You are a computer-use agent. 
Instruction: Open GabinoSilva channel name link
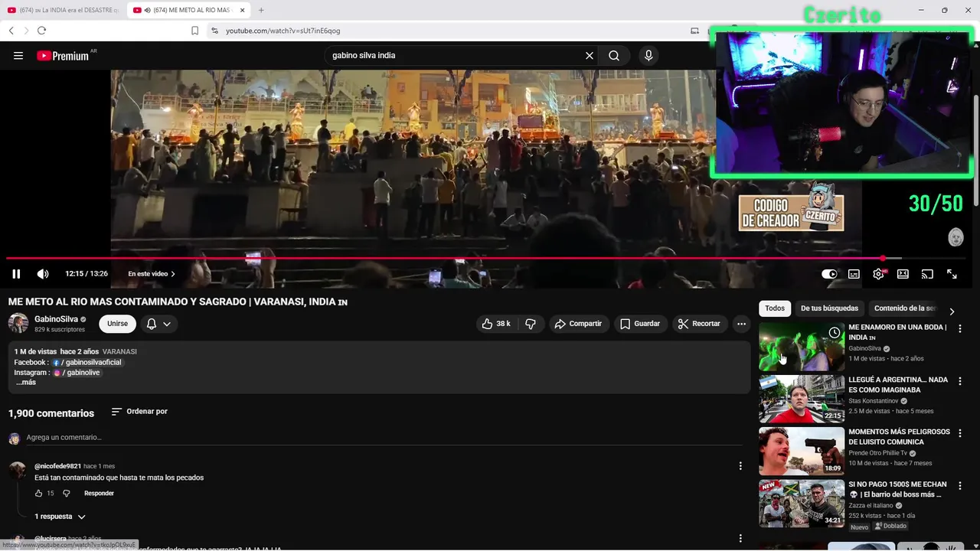(56, 319)
